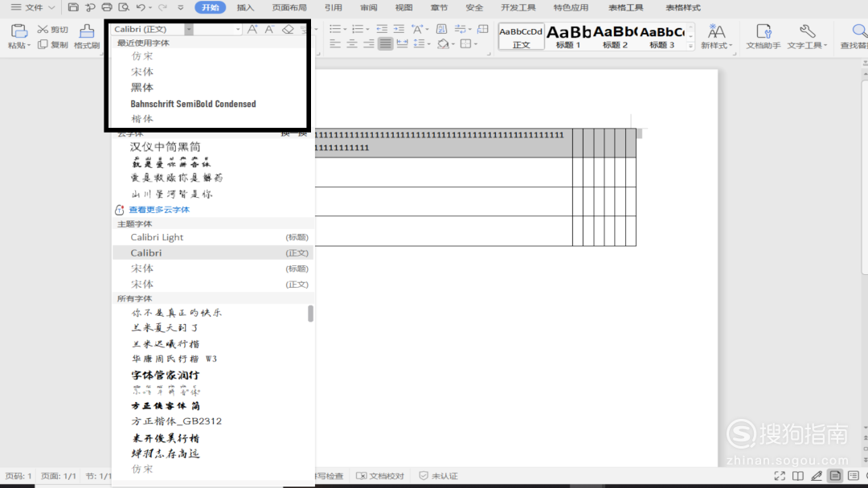Screen dimensions: 868x488
Task: Click the line spacing icon
Action: pyautogui.click(x=419, y=43)
